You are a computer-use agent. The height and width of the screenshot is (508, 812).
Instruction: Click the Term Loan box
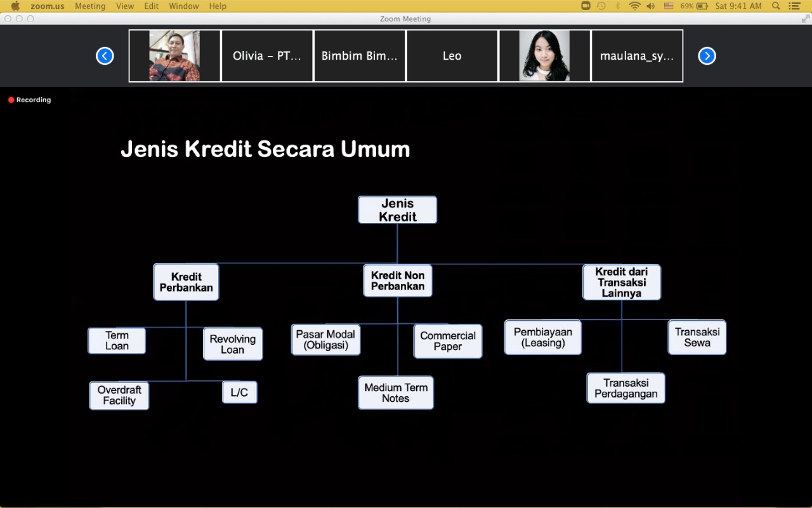point(117,340)
